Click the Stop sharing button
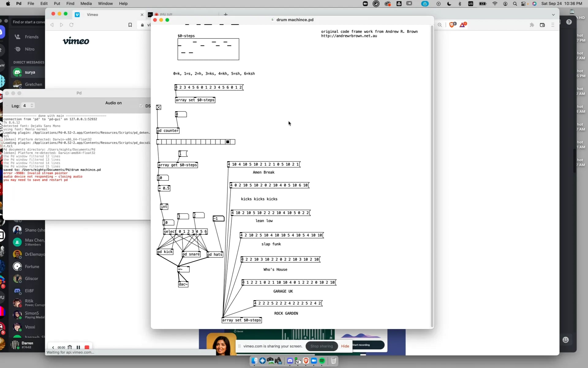The height and width of the screenshot is (368, 588). pyautogui.click(x=322, y=346)
